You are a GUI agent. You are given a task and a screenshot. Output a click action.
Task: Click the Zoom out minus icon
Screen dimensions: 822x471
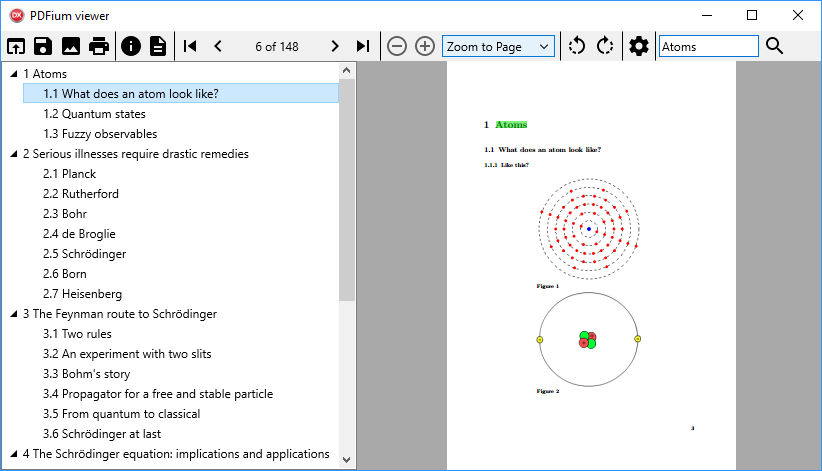397,47
